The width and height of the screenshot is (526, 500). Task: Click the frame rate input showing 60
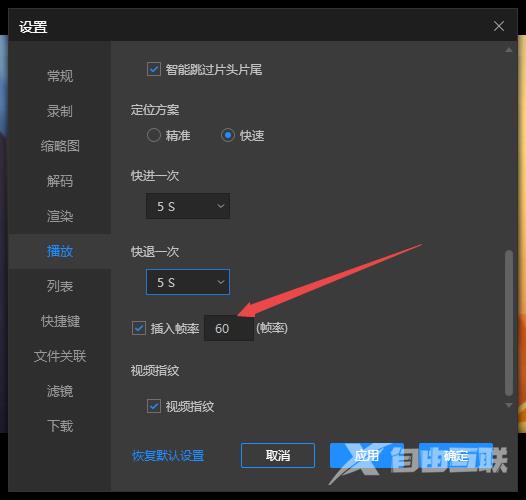tap(229, 328)
